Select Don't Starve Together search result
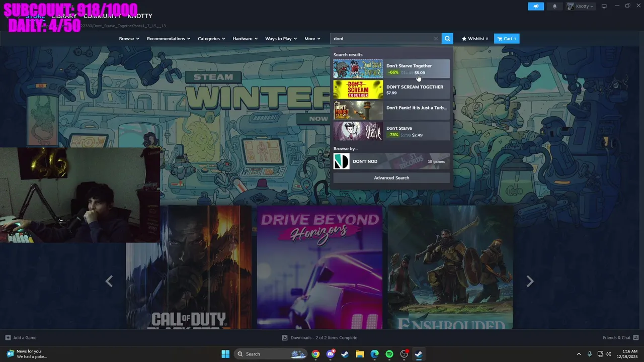 tap(391, 69)
